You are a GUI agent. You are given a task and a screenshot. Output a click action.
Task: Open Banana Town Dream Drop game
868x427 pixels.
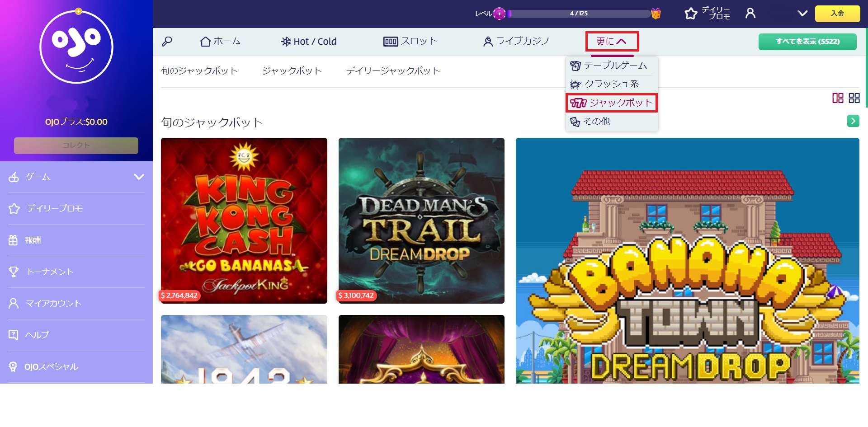[x=687, y=261]
